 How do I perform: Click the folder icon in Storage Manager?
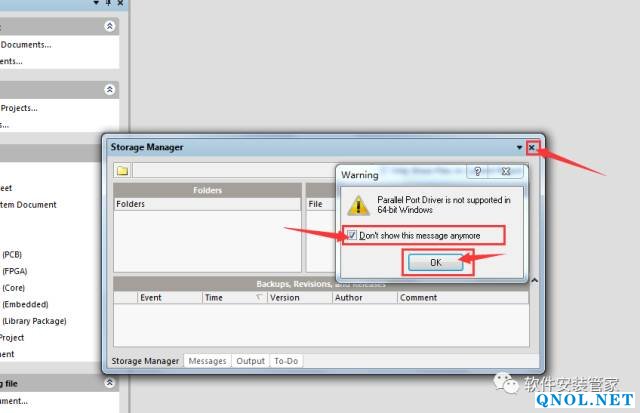122,170
